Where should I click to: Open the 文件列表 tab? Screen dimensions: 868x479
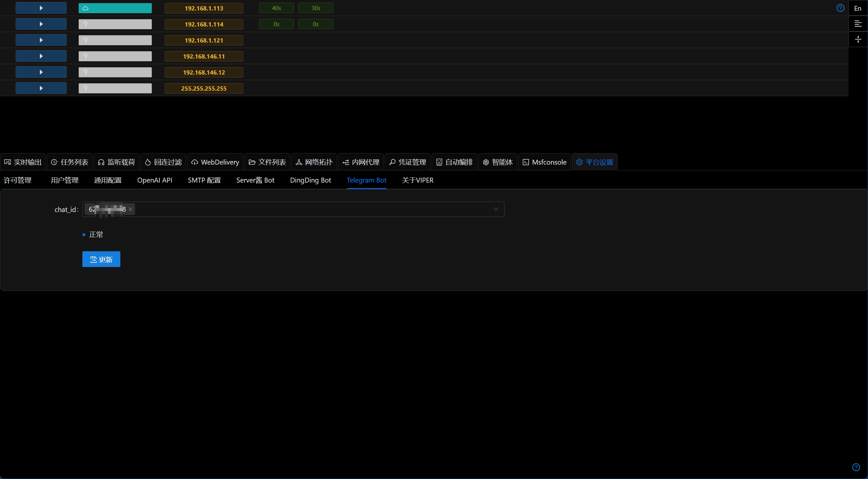tap(267, 162)
